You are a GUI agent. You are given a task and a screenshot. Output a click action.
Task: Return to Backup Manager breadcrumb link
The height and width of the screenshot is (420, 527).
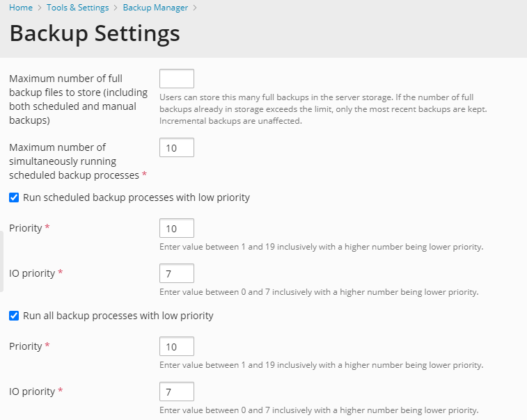155,8
